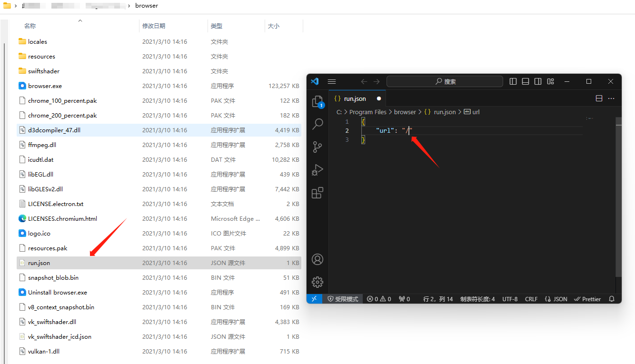Viewport: 635px width, 364px height.
Task: Sort files by the 修改日期 column header
Action: pos(154,26)
